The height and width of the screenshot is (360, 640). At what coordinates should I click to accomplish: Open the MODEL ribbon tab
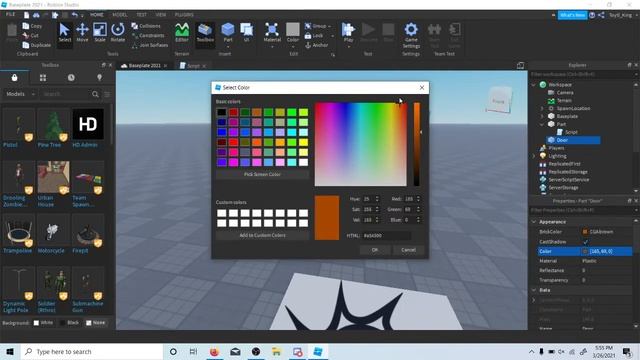point(120,15)
